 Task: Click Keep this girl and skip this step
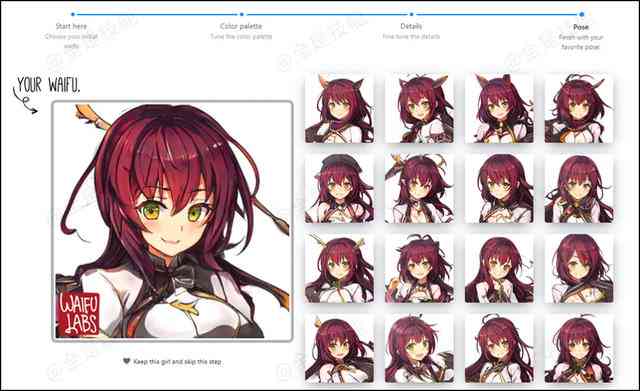tap(177, 362)
